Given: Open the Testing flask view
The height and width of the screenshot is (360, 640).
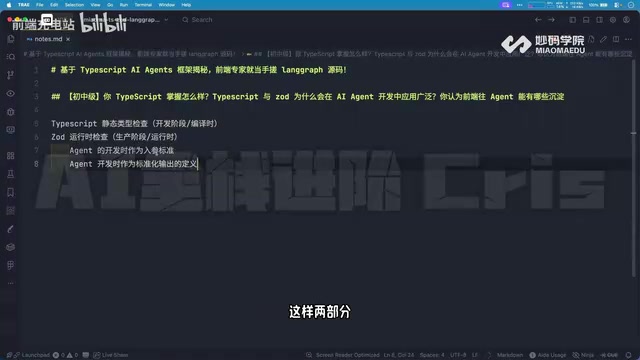Looking at the screenshot, I should coord(11,174).
